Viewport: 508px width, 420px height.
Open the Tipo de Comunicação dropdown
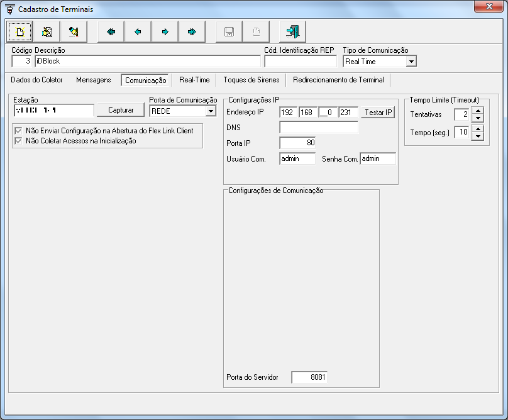(x=411, y=61)
